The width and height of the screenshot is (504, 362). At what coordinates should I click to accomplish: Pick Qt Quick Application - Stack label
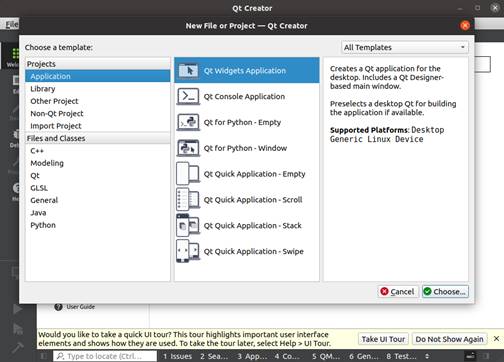(253, 225)
